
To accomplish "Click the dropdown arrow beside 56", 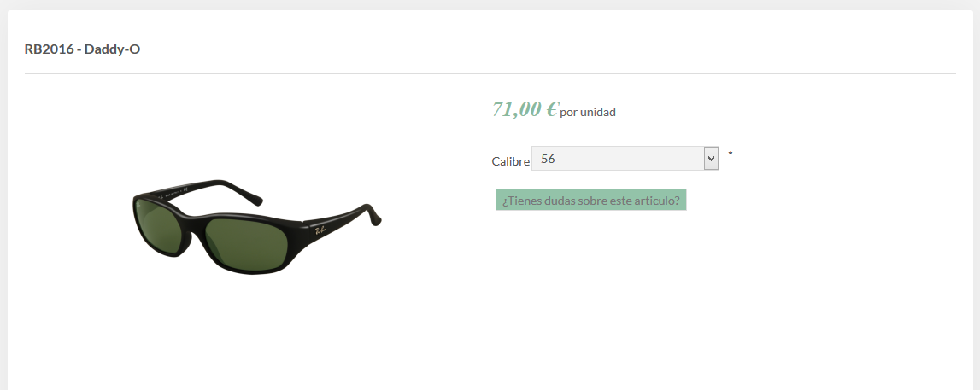I will click(x=711, y=159).
